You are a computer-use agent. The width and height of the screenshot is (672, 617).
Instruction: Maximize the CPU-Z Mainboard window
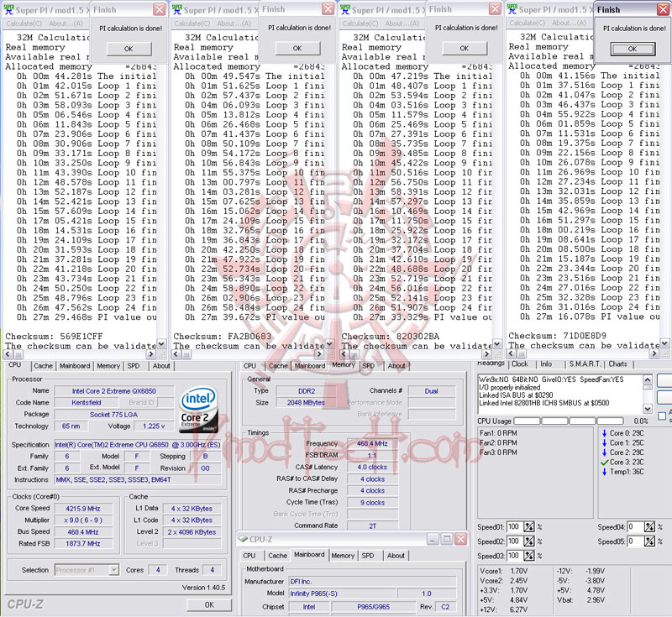click(447, 539)
